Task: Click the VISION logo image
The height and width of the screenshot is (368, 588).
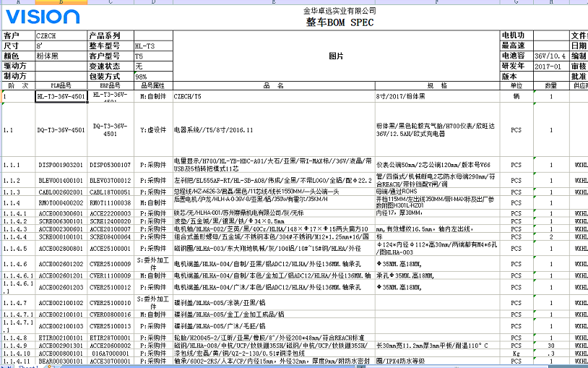Action: (x=43, y=17)
